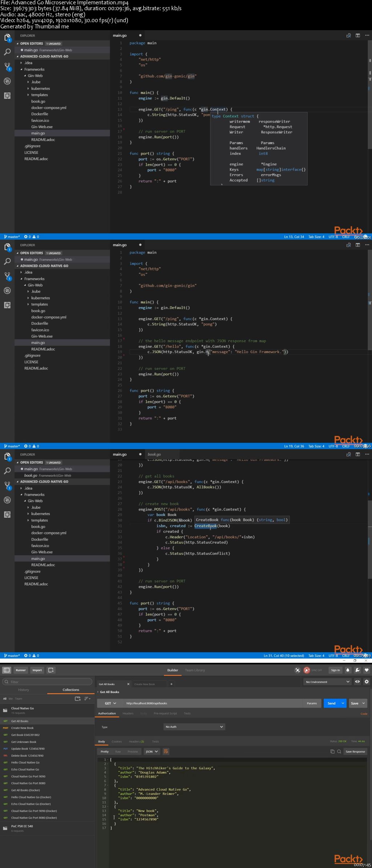Open the No Environment dropdown

point(327,682)
